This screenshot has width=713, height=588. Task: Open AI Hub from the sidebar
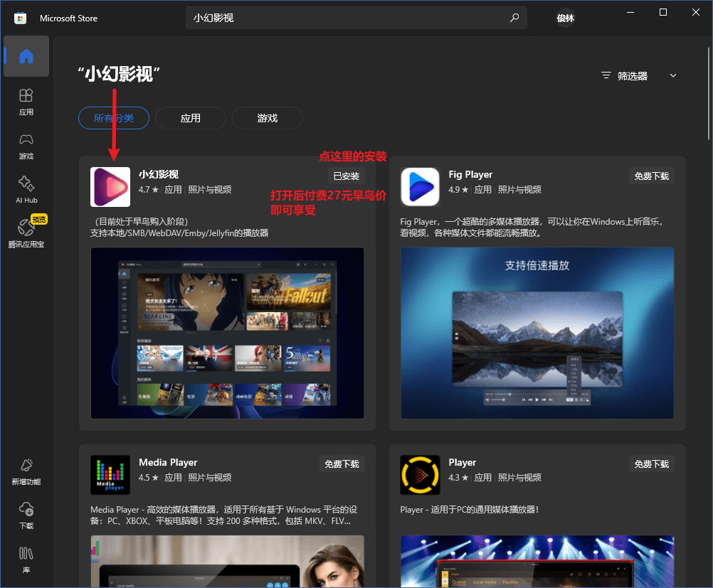(26, 190)
